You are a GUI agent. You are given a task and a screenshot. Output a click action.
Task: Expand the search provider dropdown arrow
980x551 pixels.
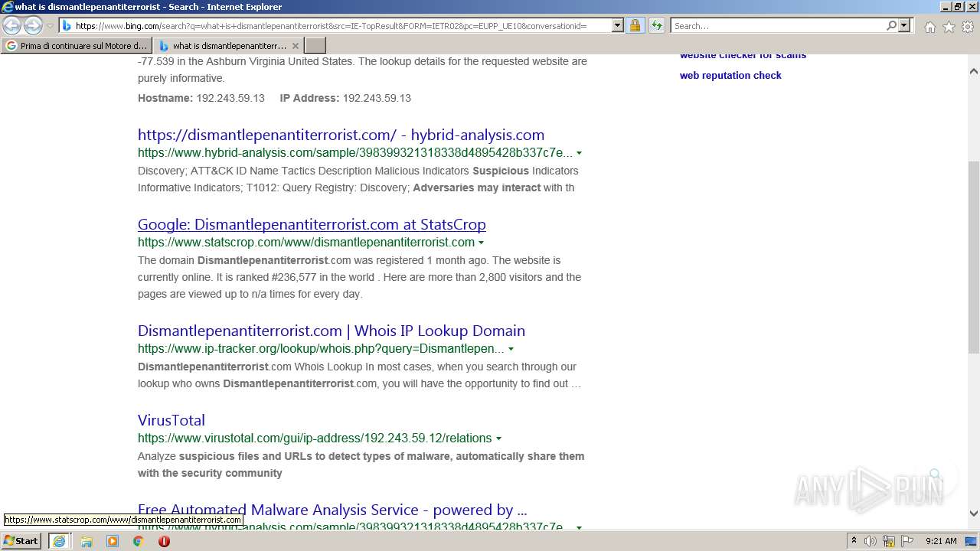(904, 25)
